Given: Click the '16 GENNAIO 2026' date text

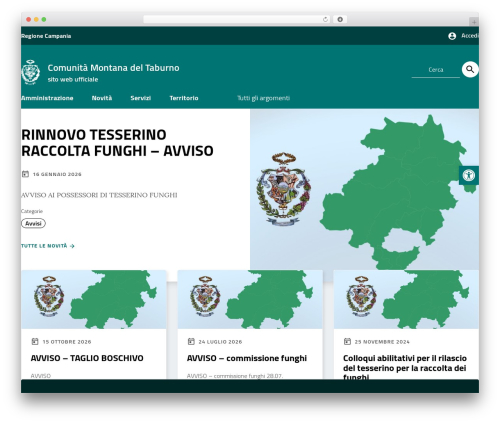Looking at the screenshot, I should [57, 174].
